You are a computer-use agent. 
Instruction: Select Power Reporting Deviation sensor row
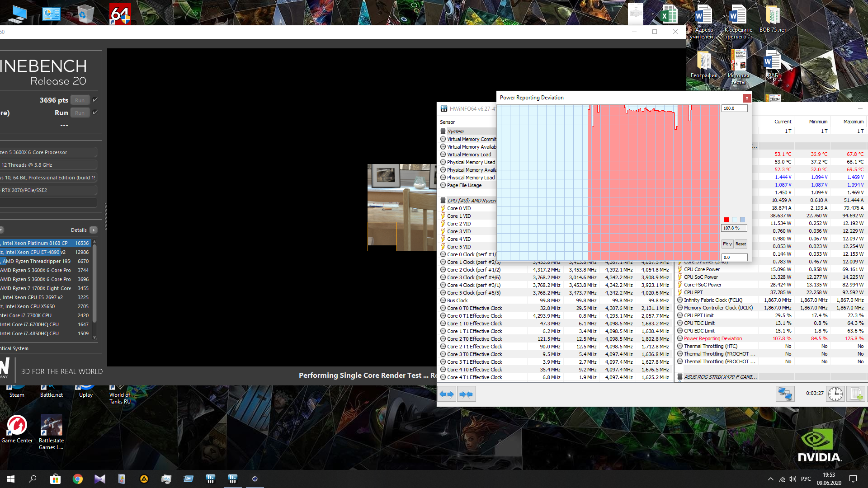click(x=713, y=338)
